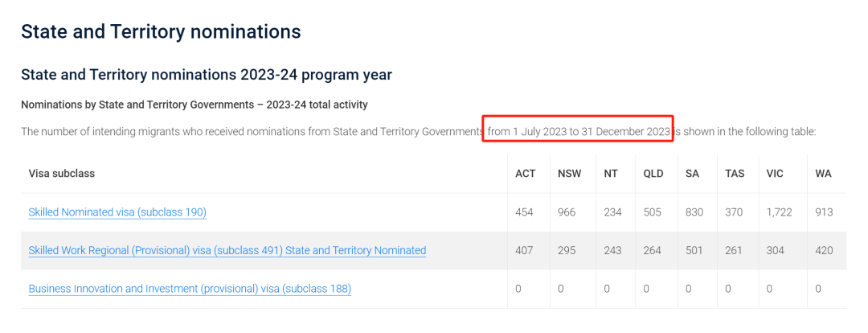Screen dimensions: 868x333
Task: Click the SA value 501 for subclass 491
Action: tap(694, 250)
